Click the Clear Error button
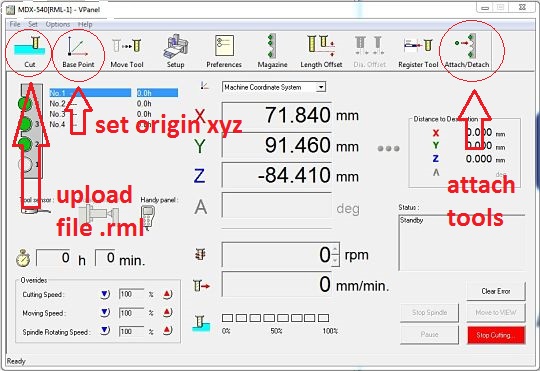Viewport: 540px width, 371px height. click(496, 291)
